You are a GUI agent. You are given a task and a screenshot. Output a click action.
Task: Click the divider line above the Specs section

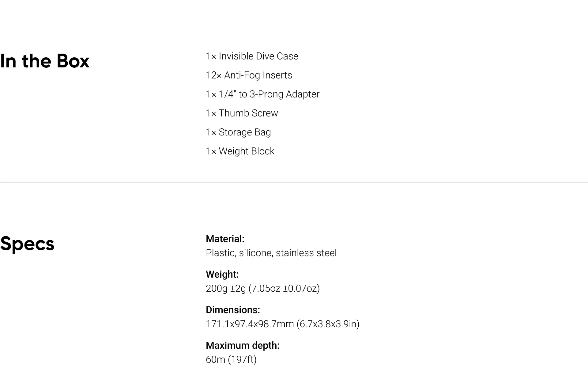pos(294,183)
